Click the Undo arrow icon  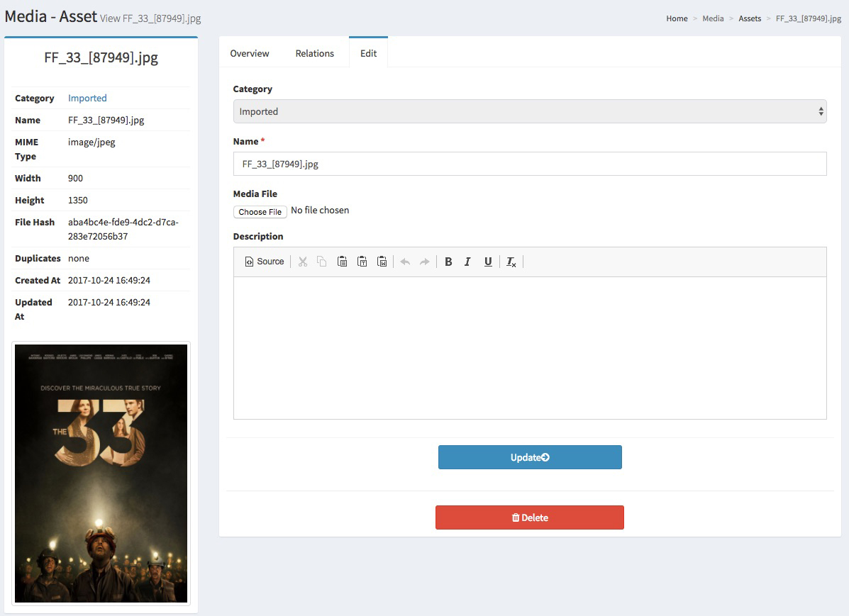pyautogui.click(x=405, y=262)
